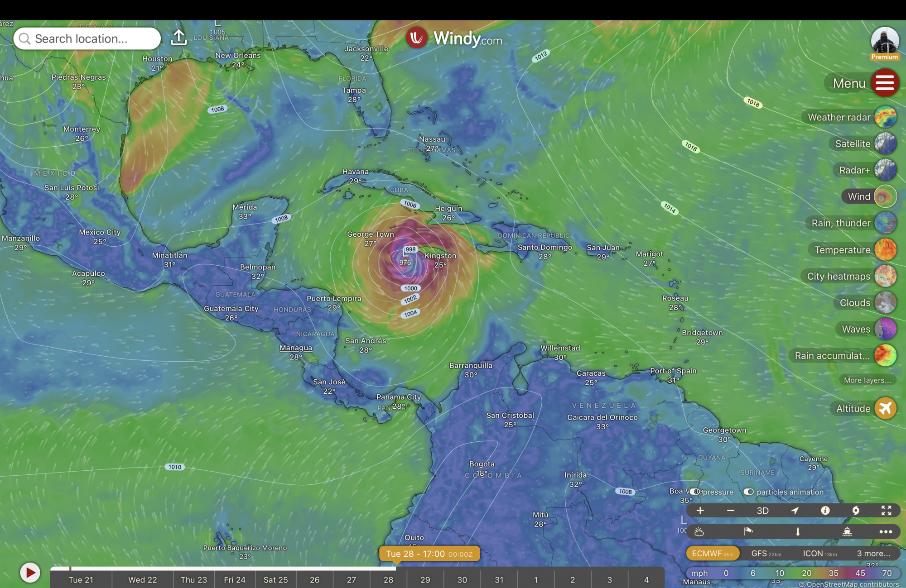The height and width of the screenshot is (588, 906).
Task: Open the three-dots more POI options
Action: tap(886, 531)
